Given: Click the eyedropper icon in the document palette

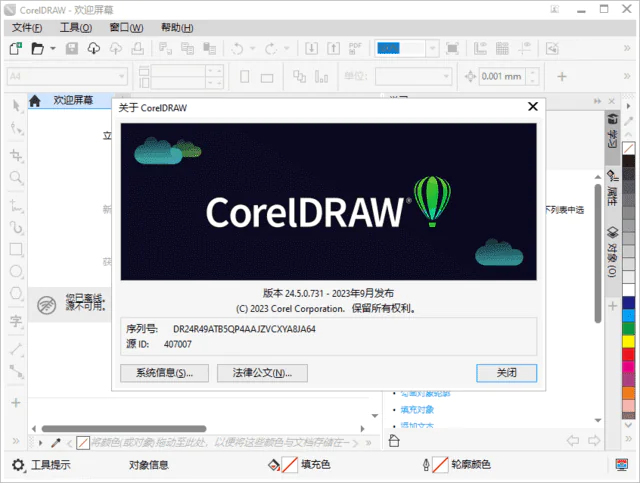Looking at the screenshot, I should 56,443.
